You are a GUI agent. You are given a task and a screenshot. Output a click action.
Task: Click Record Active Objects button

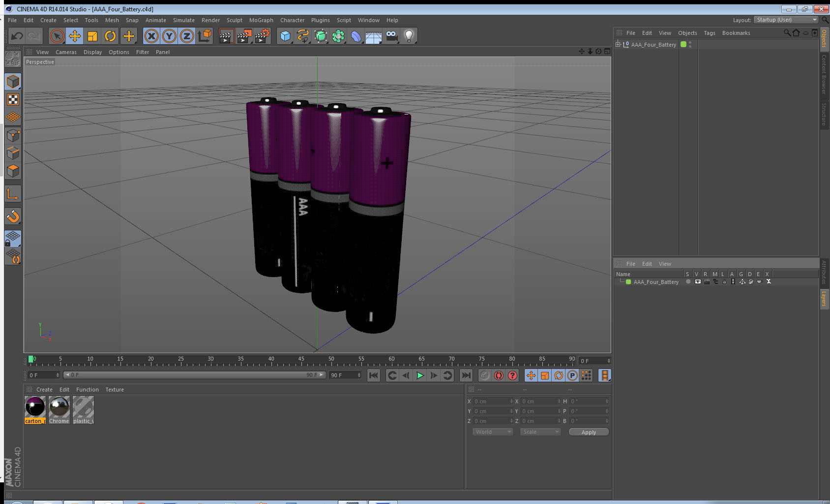(x=485, y=375)
